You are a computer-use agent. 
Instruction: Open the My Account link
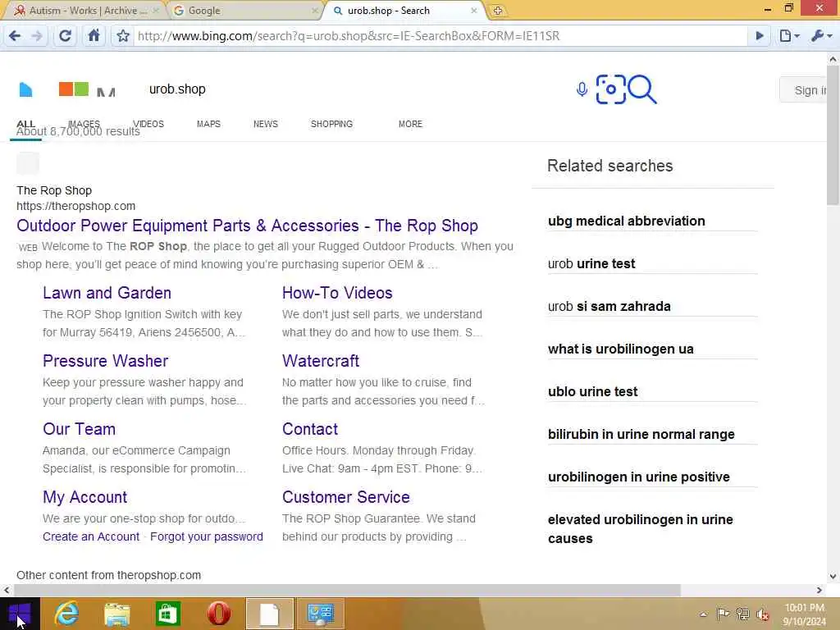84,497
